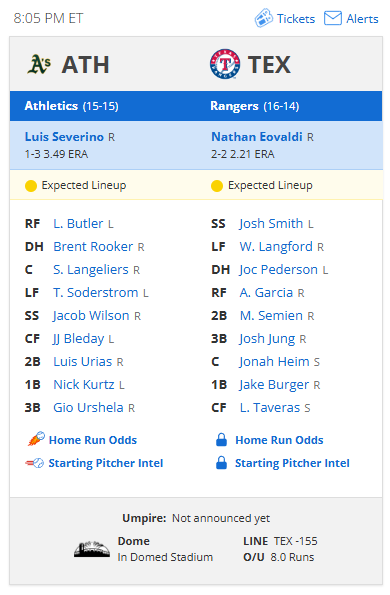
Task: Select Brent Rooker in Athletics lineup
Action: pos(93,247)
